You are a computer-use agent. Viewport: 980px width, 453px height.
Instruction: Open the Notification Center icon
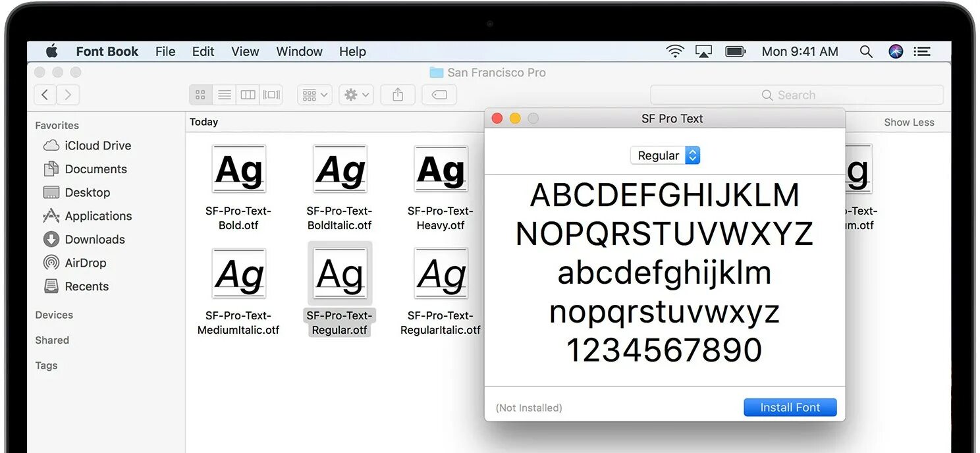[923, 51]
